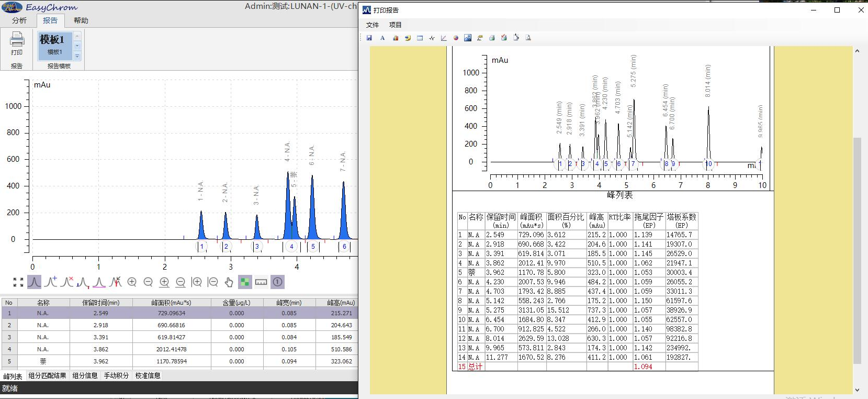Click the peak baseline tool with pink line
This screenshot has width=868, height=399.
(99, 282)
